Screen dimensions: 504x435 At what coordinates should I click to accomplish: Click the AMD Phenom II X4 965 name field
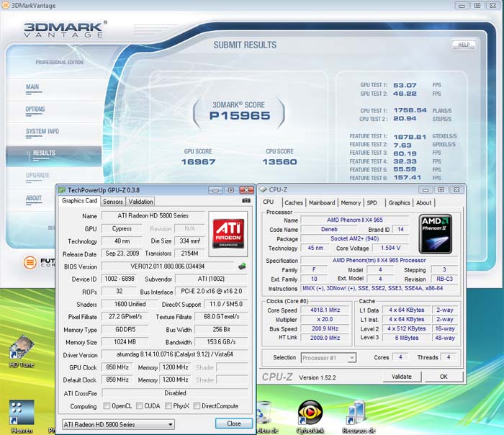click(x=354, y=220)
